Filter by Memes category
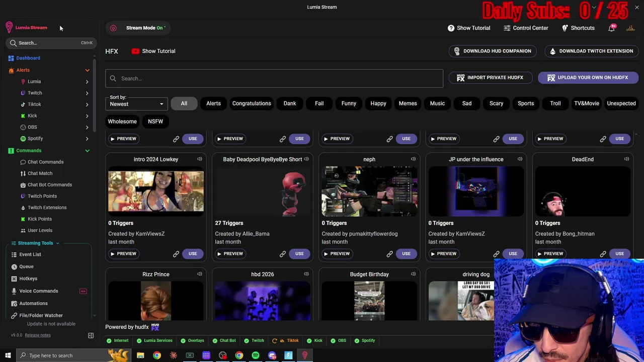The width and height of the screenshot is (644, 362). pyautogui.click(x=408, y=104)
